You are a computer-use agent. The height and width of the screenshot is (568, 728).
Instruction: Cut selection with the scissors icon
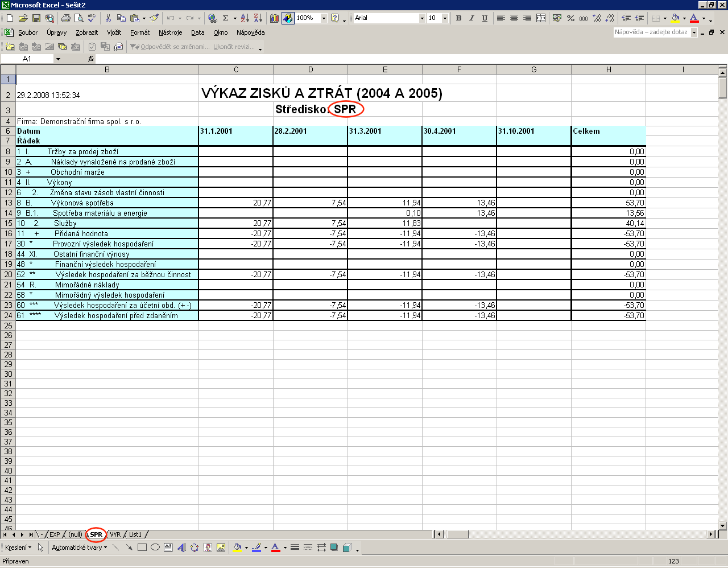click(x=108, y=18)
